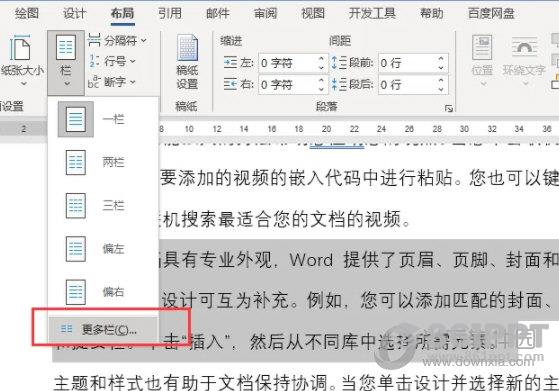This screenshot has width=559, height=391.
Task: Increase the left indent value
Action: pos(321,58)
